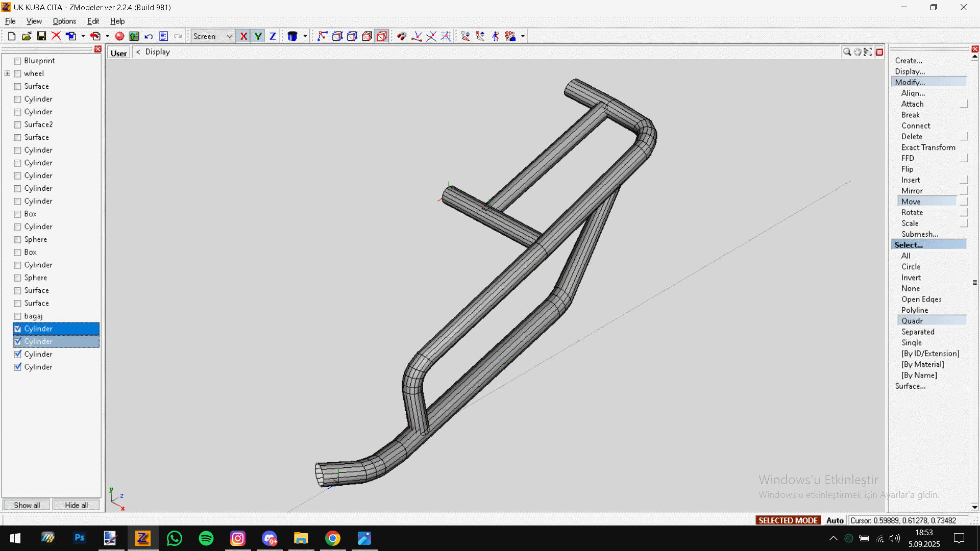
Task: Click the Rotate command in Modify list
Action: coord(912,213)
